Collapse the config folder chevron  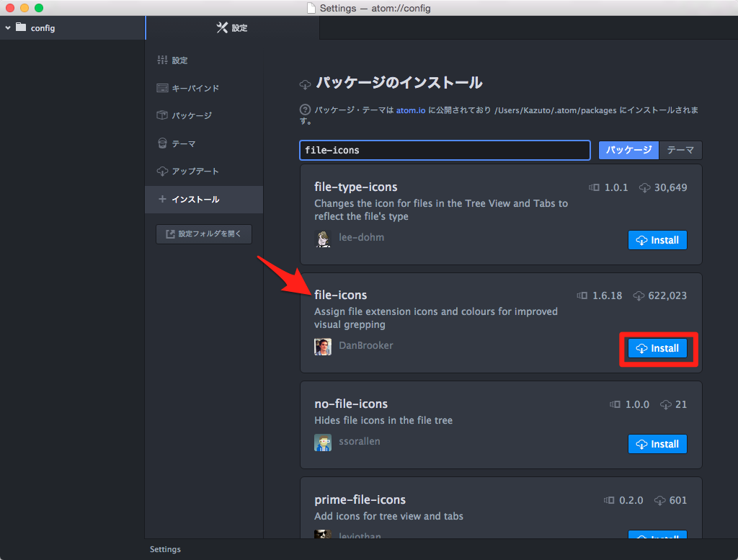[x=8, y=28]
